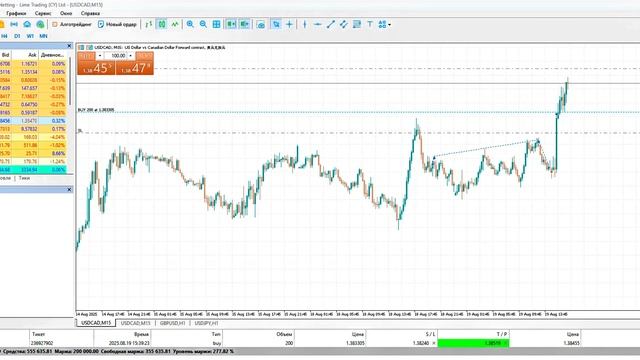Viewport: 640px width, 360px height.
Task: Switch timeframe to D1
Action: 17,36
